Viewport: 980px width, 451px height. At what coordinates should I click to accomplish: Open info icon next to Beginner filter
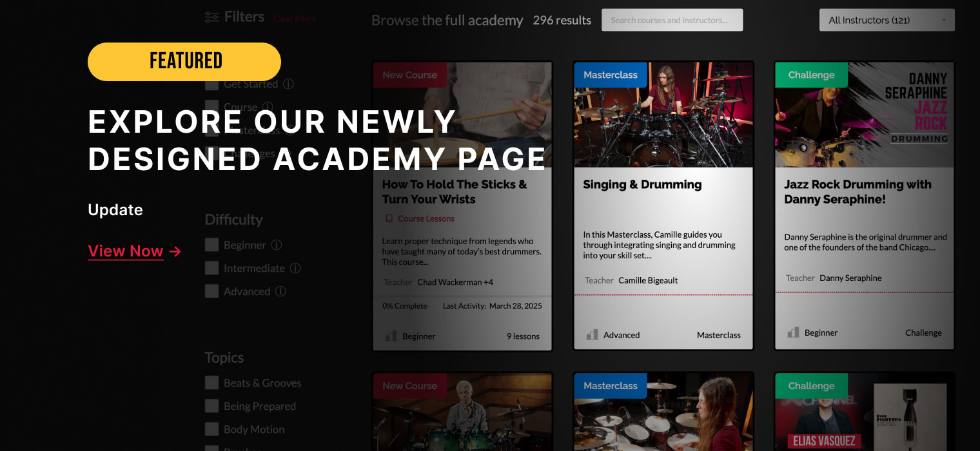click(277, 245)
